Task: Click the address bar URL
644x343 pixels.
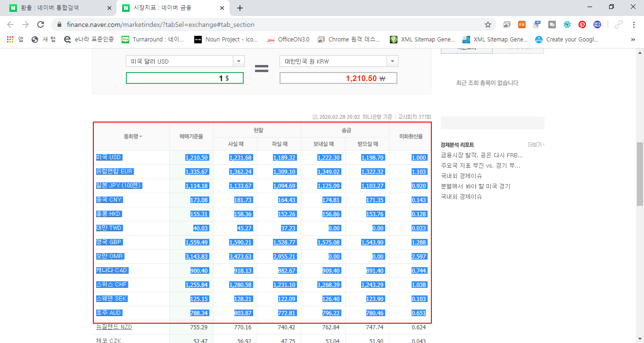Action: click(161, 24)
